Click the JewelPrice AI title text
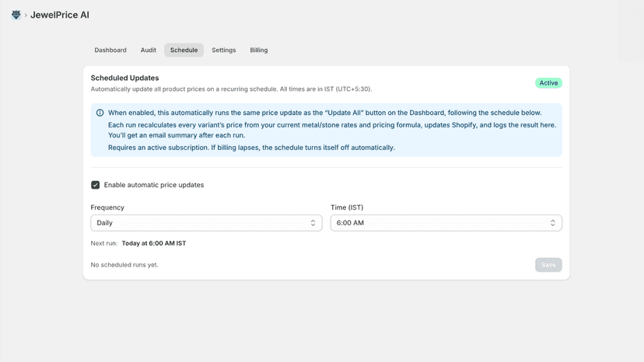The image size is (644, 362). point(60,16)
